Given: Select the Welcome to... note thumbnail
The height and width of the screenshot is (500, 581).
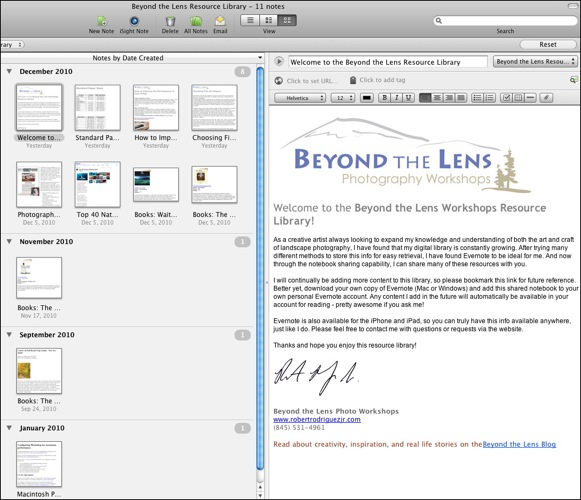Looking at the screenshot, I should (x=39, y=107).
